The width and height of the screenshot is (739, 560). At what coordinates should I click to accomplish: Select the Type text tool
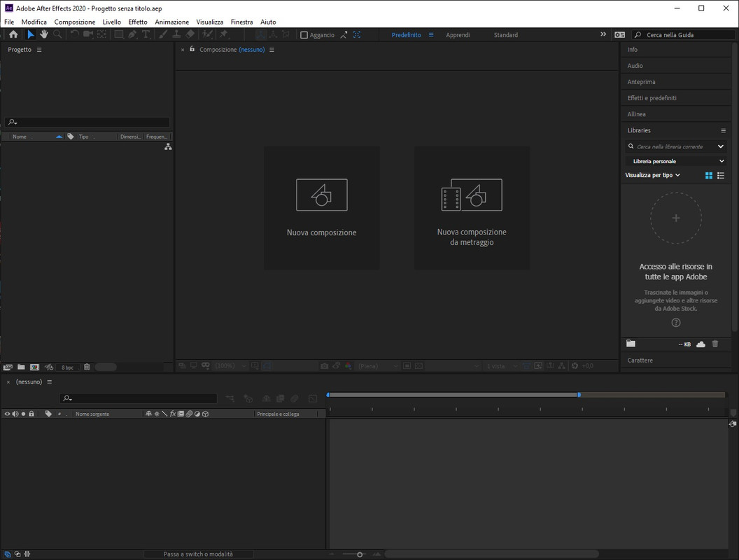click(146, 34)
